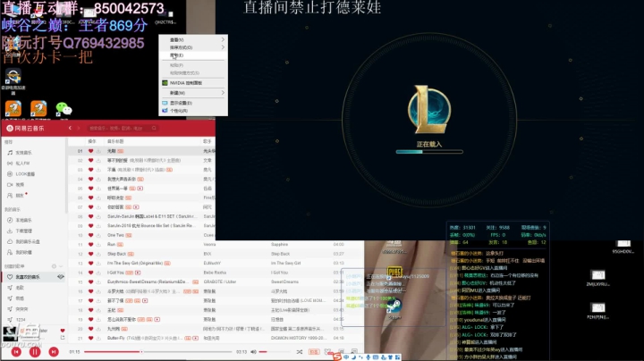
Task: Choose 显示设置(D) in the context menu
Action: pos(193,103)
